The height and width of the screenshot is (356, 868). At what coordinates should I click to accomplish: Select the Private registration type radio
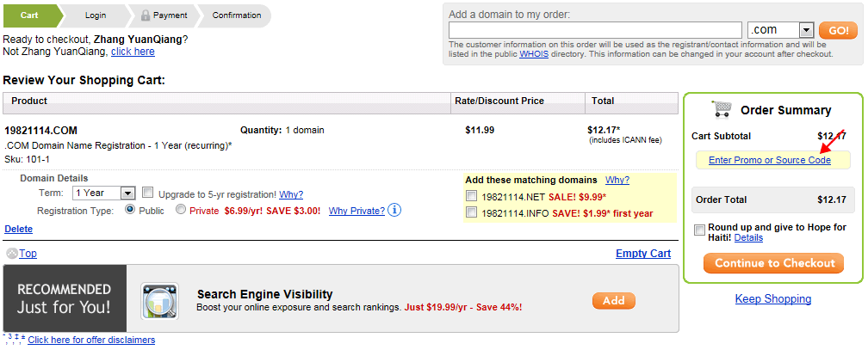coord(181,210)
